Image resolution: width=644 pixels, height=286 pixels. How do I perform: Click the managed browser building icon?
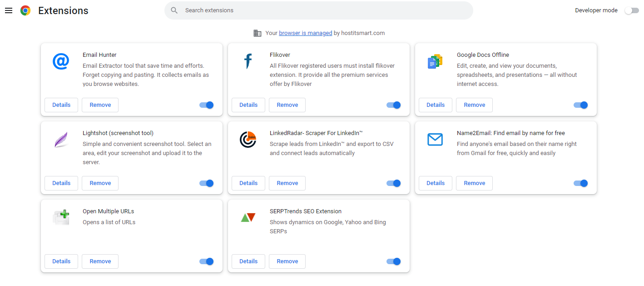258,33
